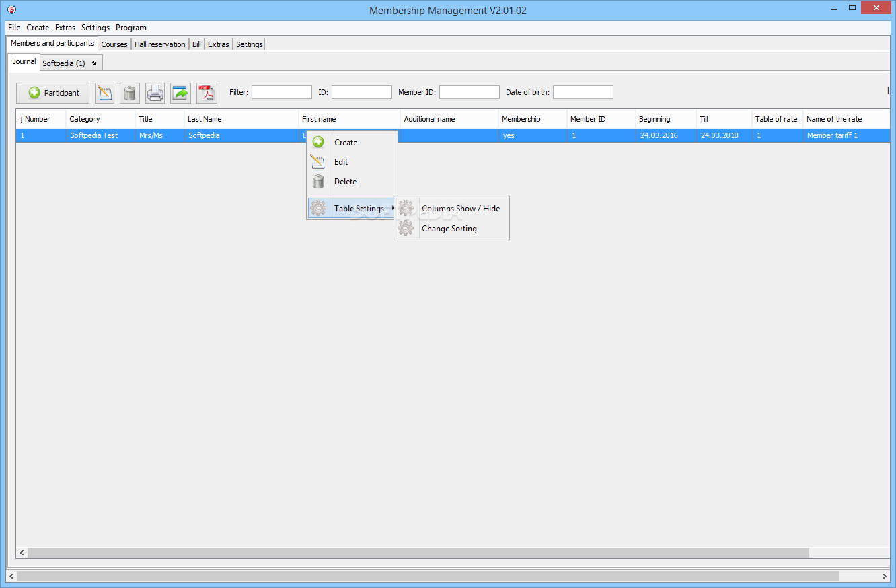Click the export green arrow toolbar icon
Image resolution: width=896 pixels, height=588 pixels.
point(180,93)
